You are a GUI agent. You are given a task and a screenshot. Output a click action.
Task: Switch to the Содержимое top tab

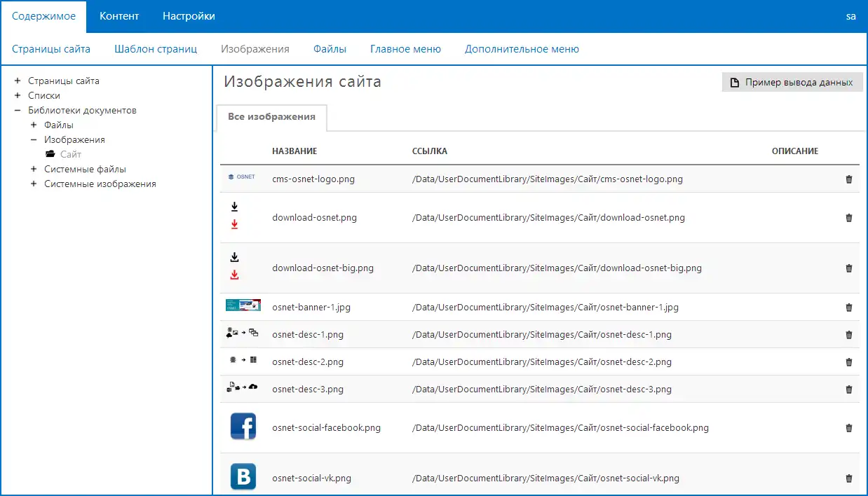(43, 16)
